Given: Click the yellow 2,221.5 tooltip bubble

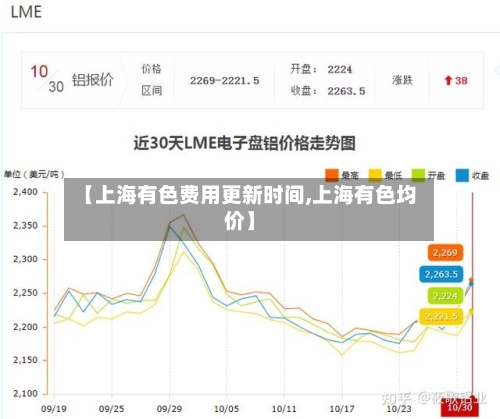Looking at the screenshot, I should (441, 316).
